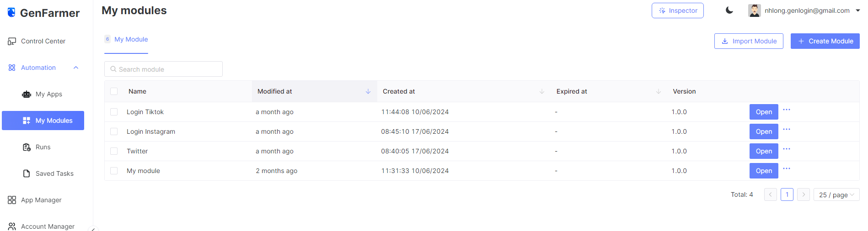Viewport: 868px width, 231px height.
Task: Expand the account email dropdown arrow
Action: tap(858, 10)
